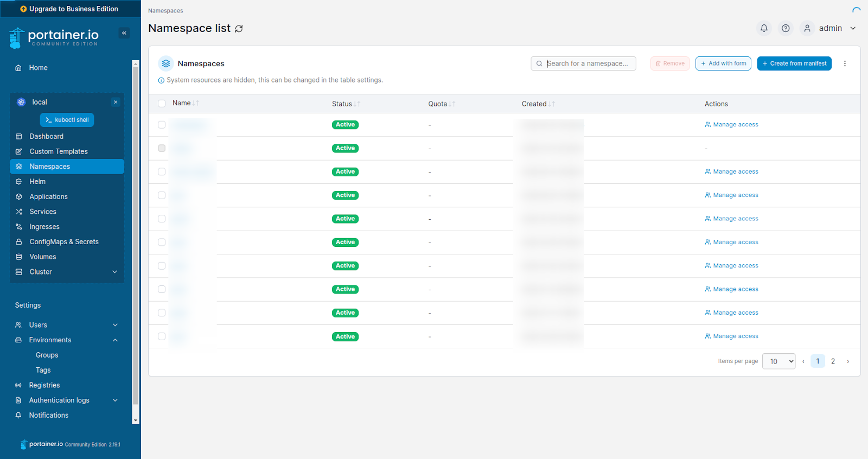The image size is (868, 459).
Task: Launch the kubectl shell
Action: pyautogui.click(x=67, y=120)
